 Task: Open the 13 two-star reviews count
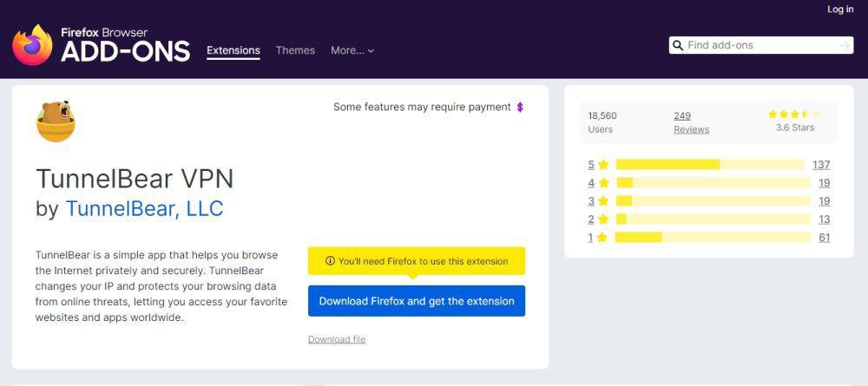(825, 219)
